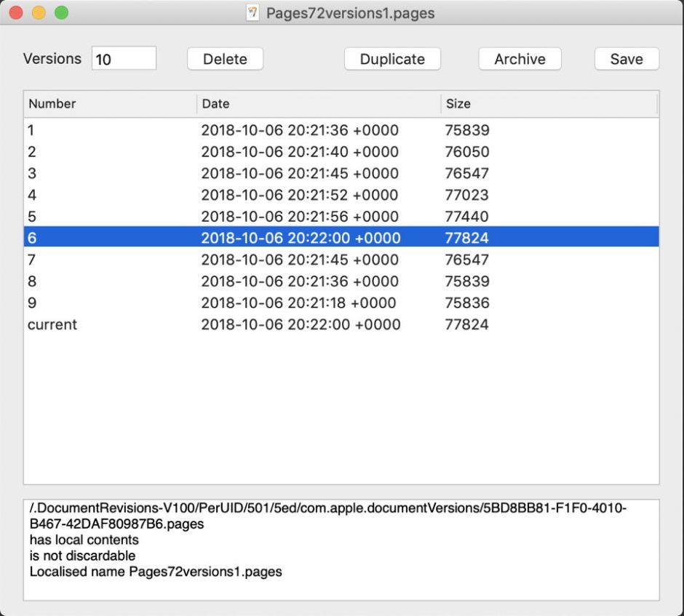Screen dimensions: 684x616
Task: Click the Delete button
Action: (225, 60)
